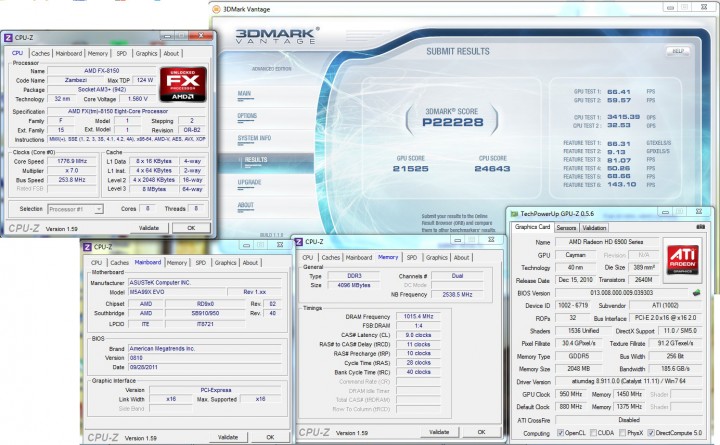The height and width of the screenshot is (445, 720).
Task: Switch to Caches tab in the Mainboard CPU-Z window
Action: tap(119, 263)
